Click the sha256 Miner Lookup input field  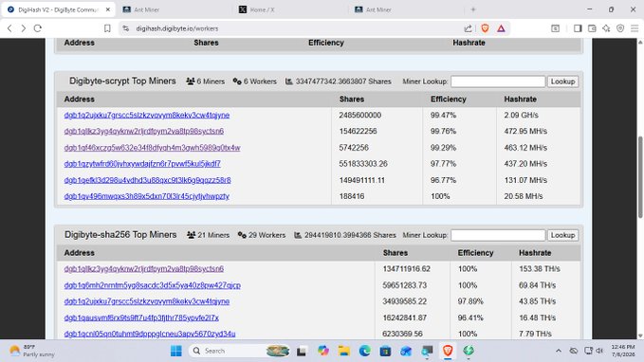pos(498,235)
